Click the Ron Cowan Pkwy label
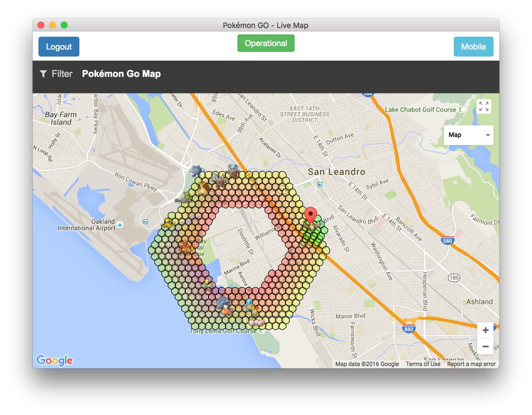This screenshot has height=415, width=532. pyautogui.click(x=136, y=182)
